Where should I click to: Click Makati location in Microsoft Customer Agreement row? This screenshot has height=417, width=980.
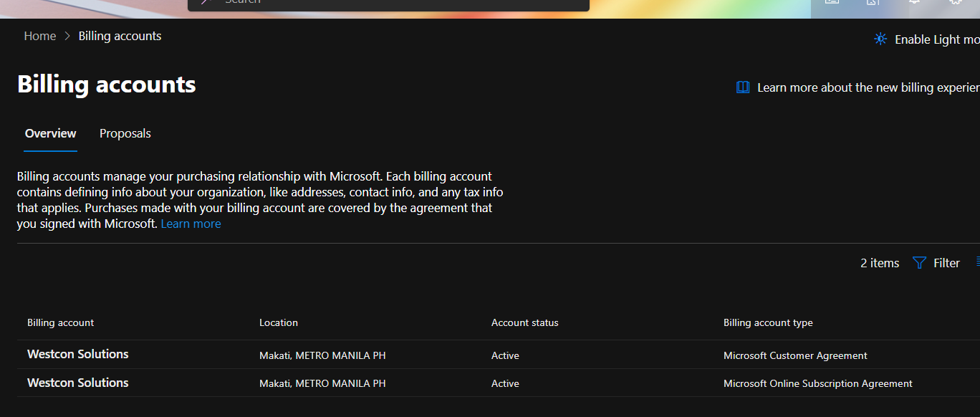click(x=322, y=355)
